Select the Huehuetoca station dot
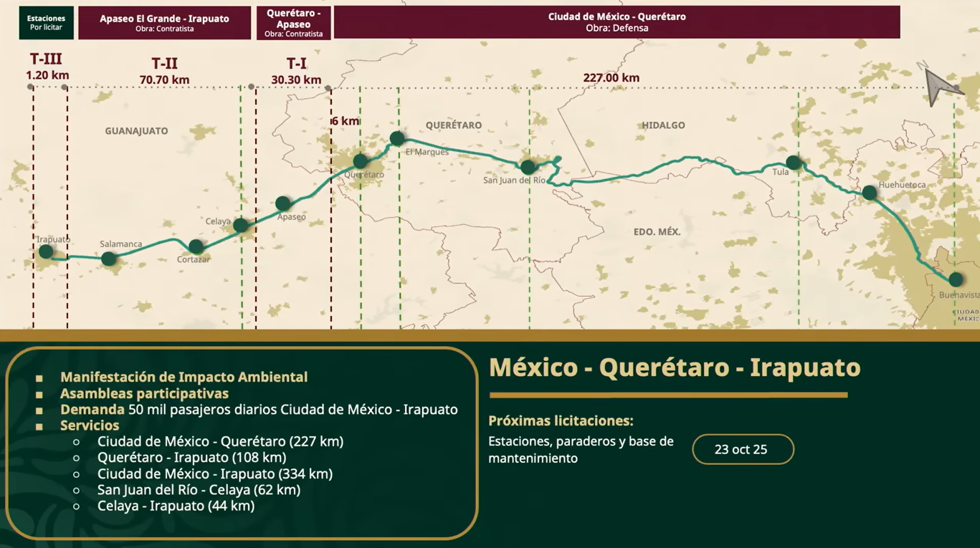This screenshot has width=980, height=548. (x=870, y=193)
